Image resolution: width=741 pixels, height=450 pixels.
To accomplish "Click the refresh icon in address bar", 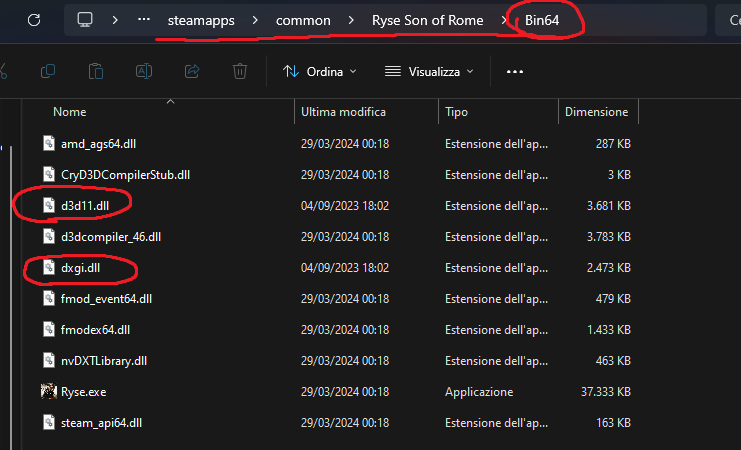I will (34, 20).
